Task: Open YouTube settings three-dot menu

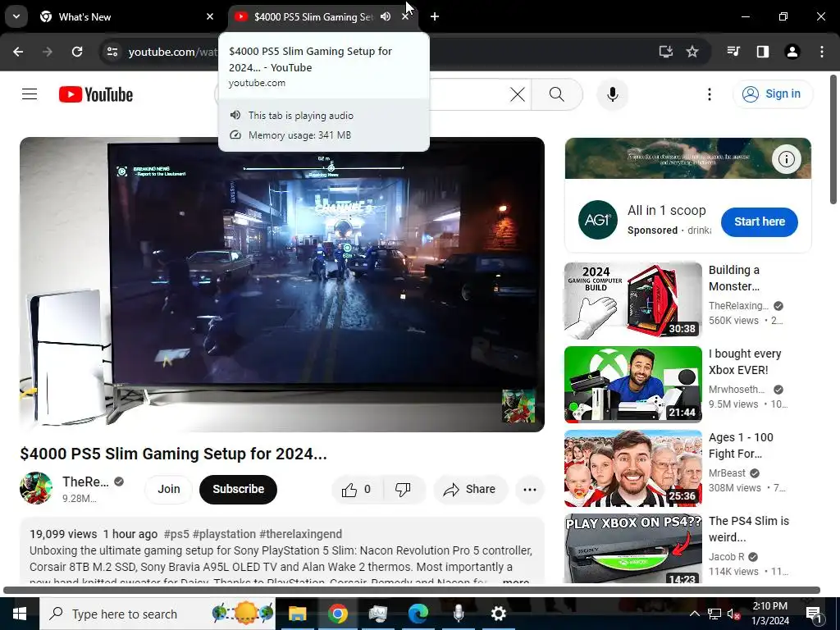Action: coord(710,94)
